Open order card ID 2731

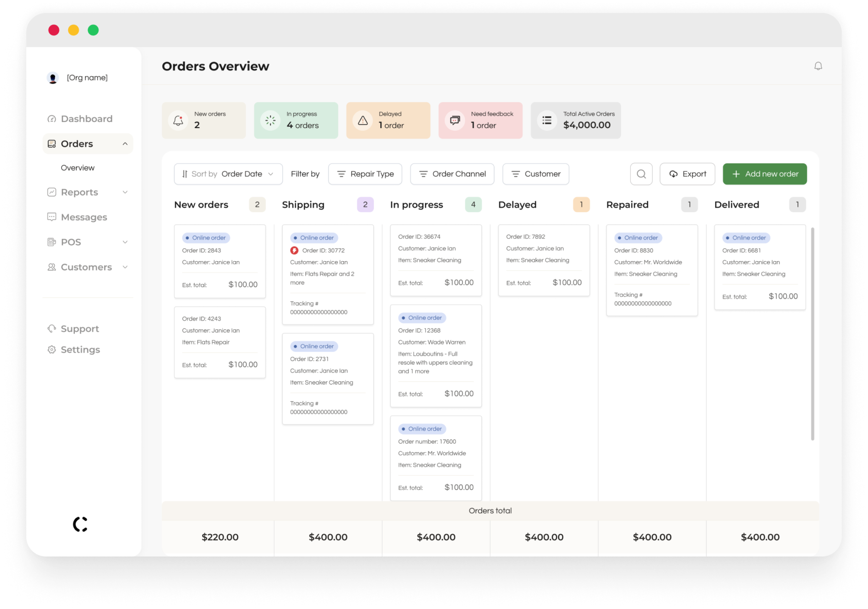click(328, 379)
